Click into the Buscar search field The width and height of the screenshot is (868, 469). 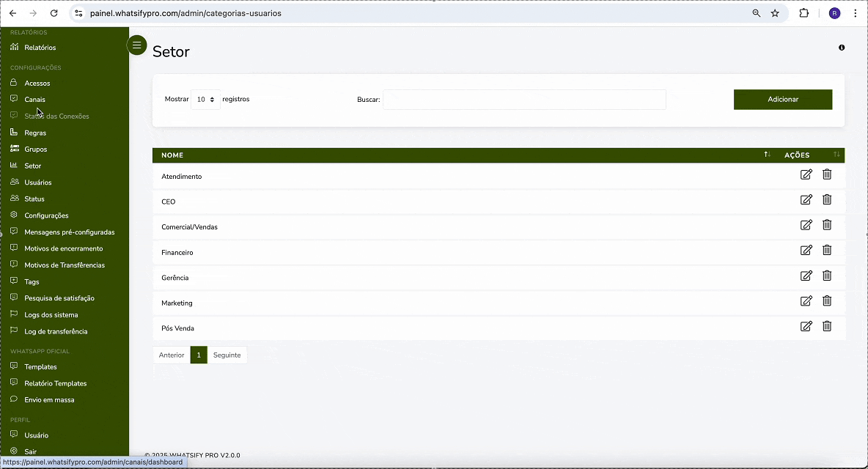click(x=524, y=100)
